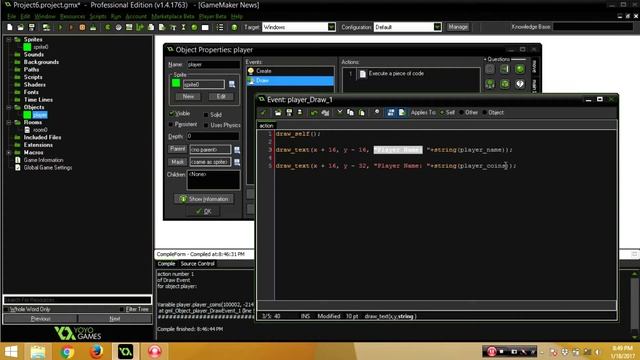Save the project with the toolbar disk icon
Screen dimensions: 640x360
[x=31, y=27]
